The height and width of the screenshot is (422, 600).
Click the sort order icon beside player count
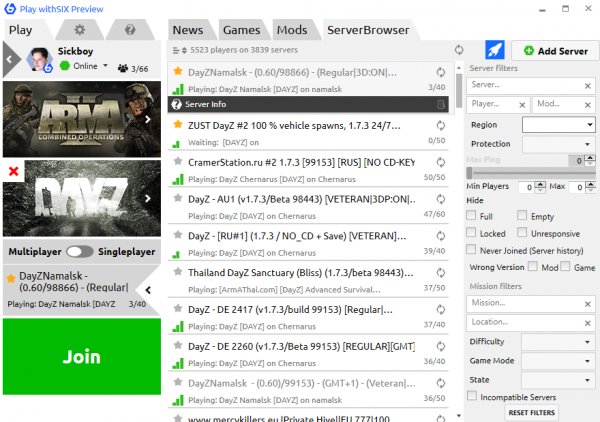[179, 50]
